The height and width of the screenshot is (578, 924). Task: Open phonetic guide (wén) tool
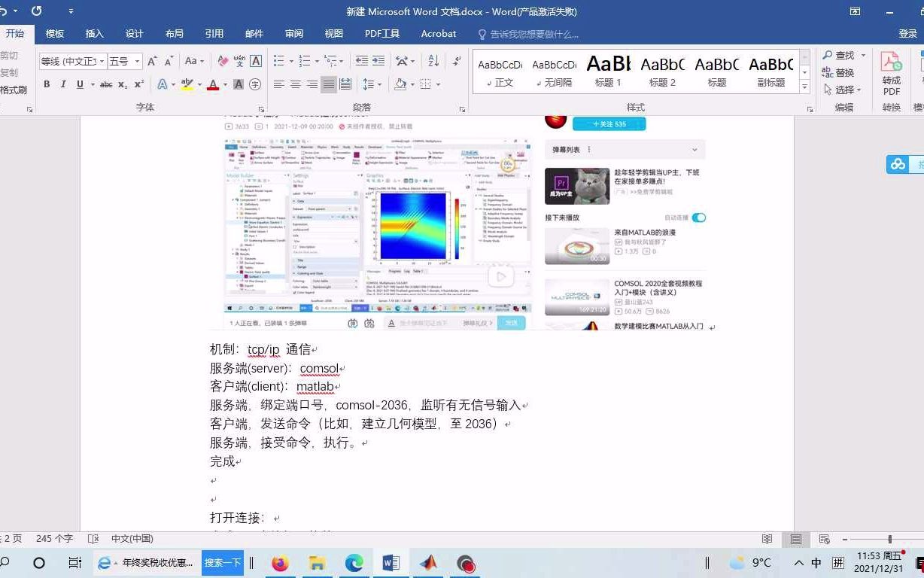239,61
